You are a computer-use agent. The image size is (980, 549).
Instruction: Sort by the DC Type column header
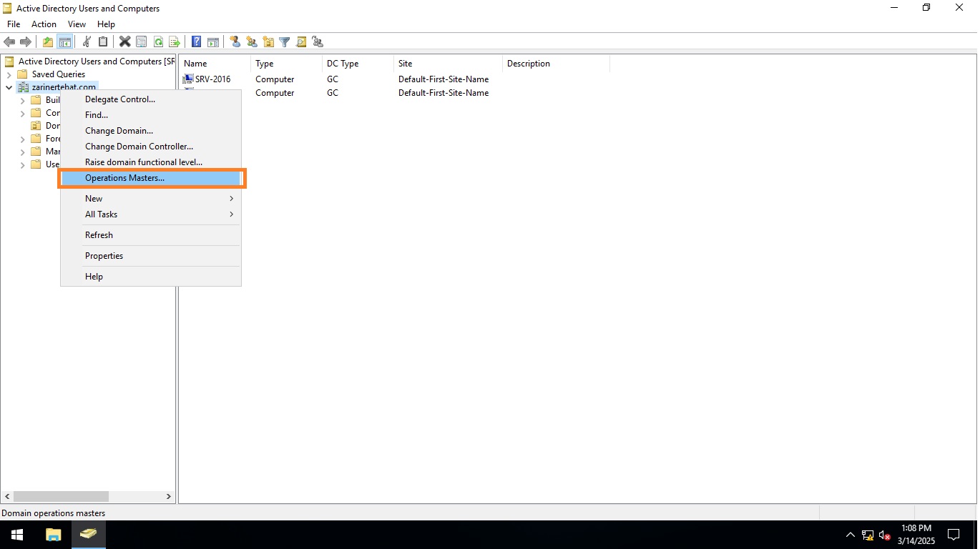pyautogui.click(x=358, y=64)
